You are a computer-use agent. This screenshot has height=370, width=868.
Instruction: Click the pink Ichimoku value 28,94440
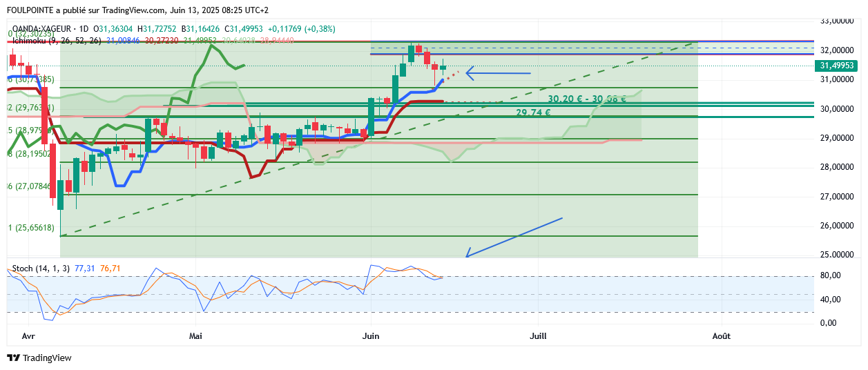tap(277, 41)
